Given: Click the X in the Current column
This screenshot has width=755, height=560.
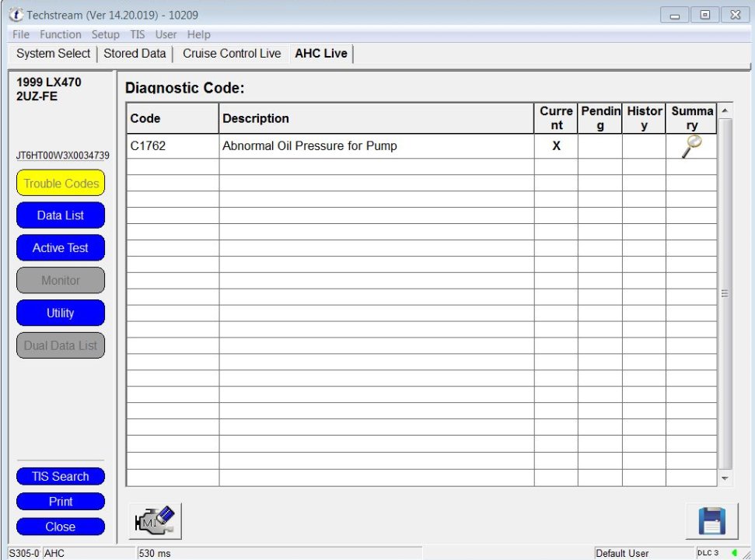Looking at the screenshot, I should pos(556,146).
